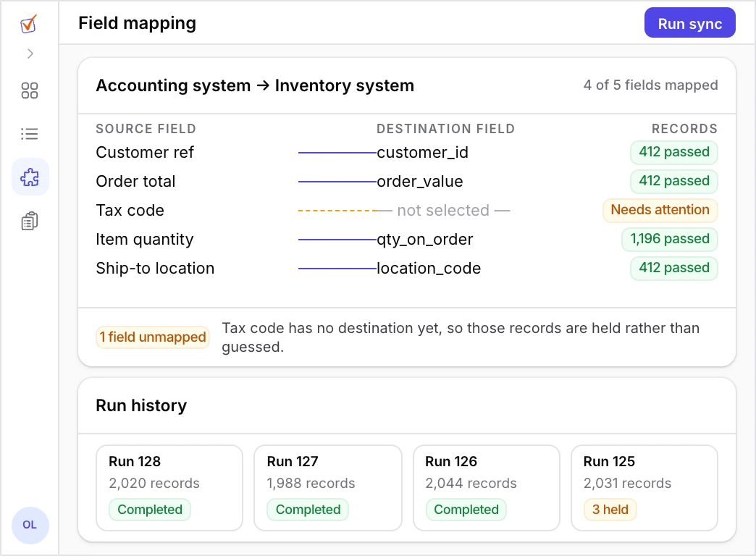Image resolution: width=756 pixels, height=556 pixels.
Task: Select the Customer ref source field
Action: (145, 152)
